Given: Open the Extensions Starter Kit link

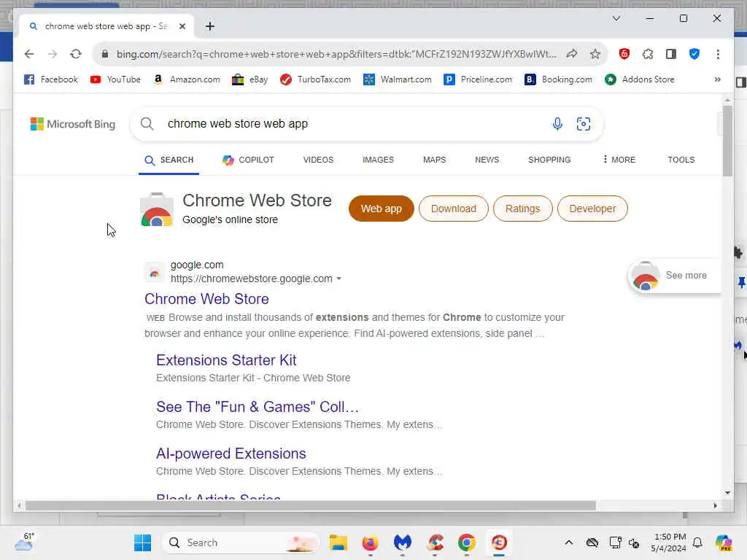Looking at the screenshot, I should (x=226, y=360).
